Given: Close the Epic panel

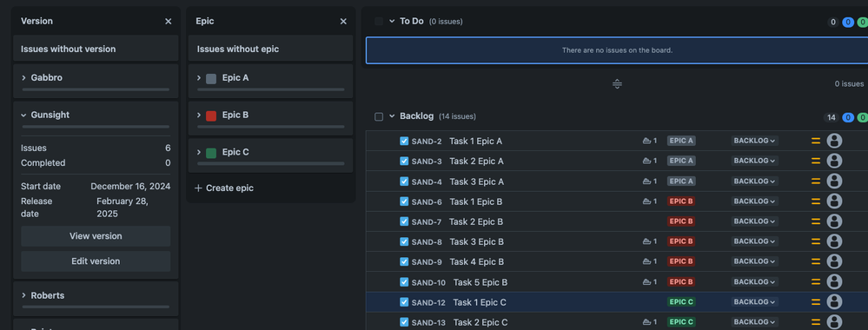Looking at the screenshot, I should [x=343, y=21].
